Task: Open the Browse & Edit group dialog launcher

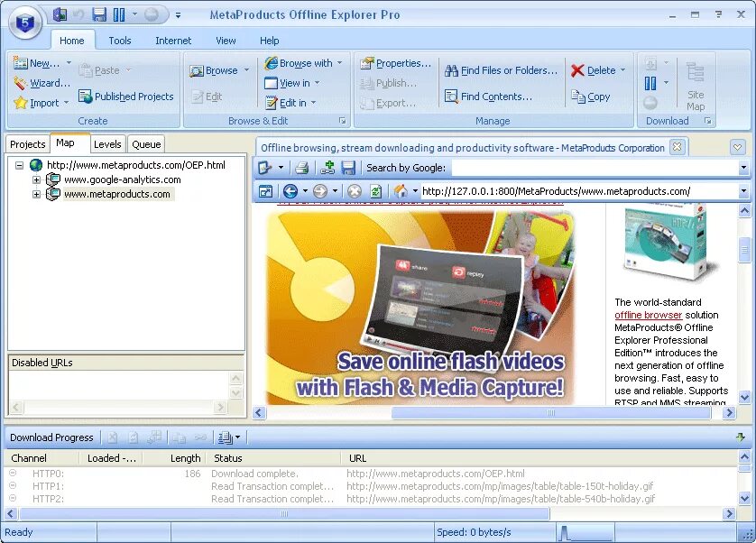Action: pyautogui.click(x=342, y=121)
